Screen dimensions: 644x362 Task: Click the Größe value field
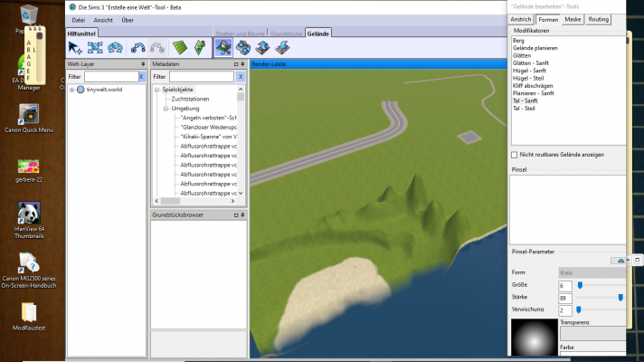(565, 286)
